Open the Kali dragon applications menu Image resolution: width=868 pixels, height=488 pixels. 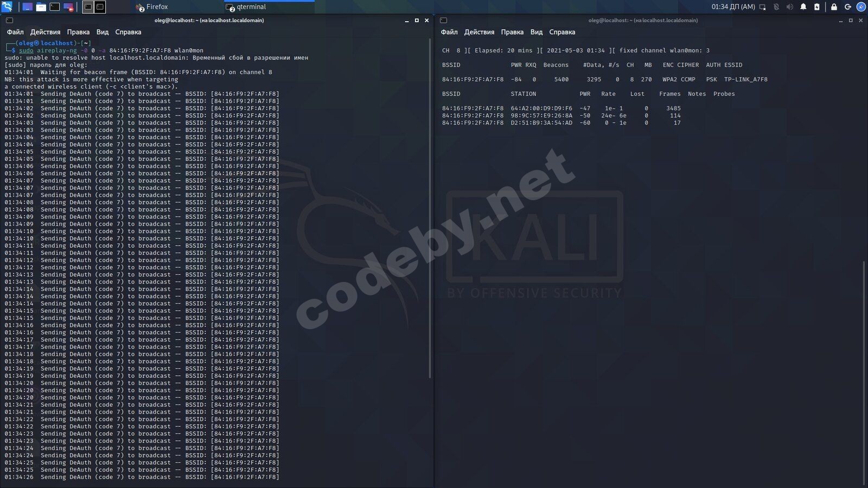coord(7,7)
